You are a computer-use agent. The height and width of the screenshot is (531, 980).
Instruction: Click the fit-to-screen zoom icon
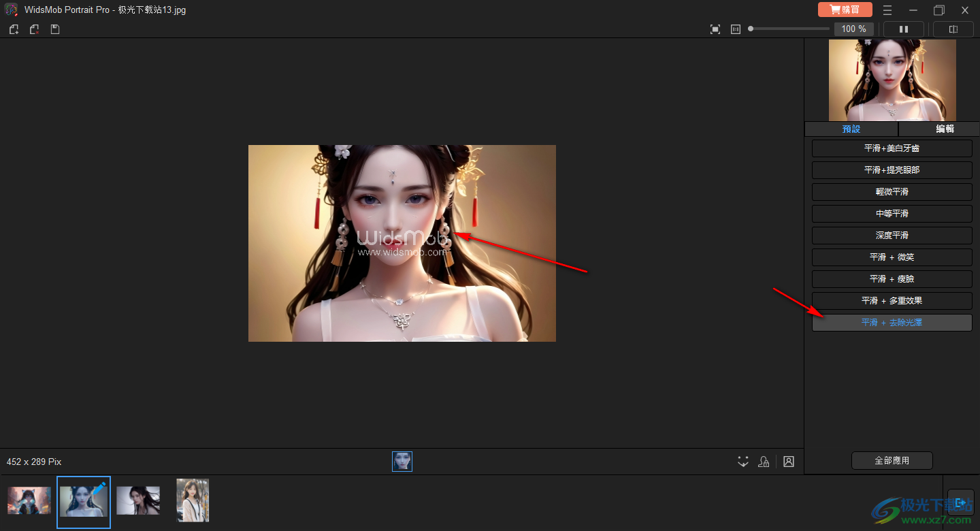(x=715, y=29)
